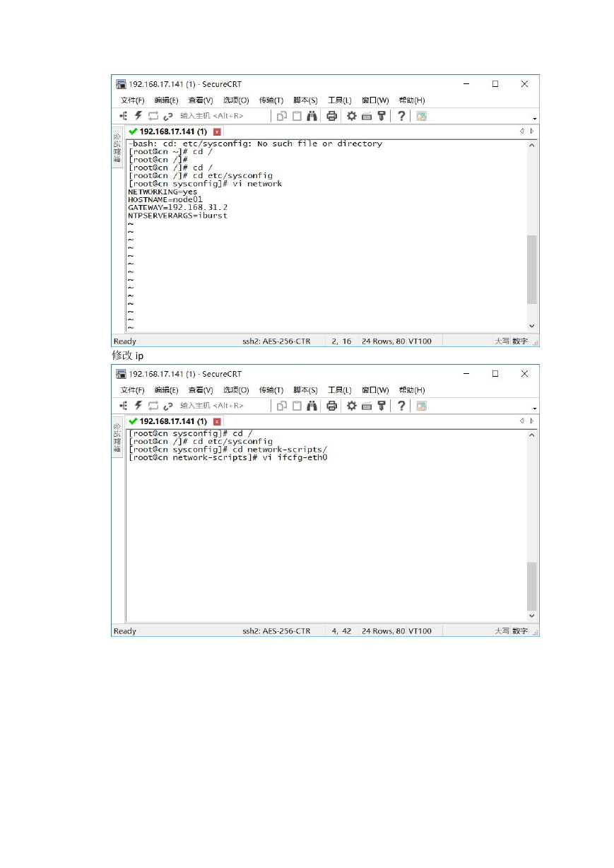Click tab scroll-left arrow in vi network window
614x868 pixels.
click(522, 131)
